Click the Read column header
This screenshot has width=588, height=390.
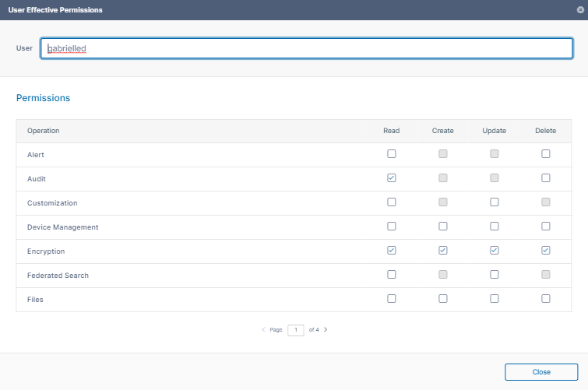pyautogui.click(x=392, y=131)
